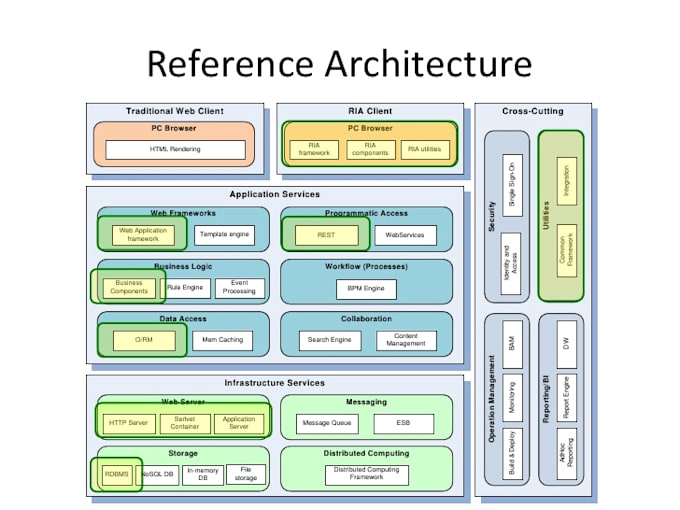The width and height of the screenshot is (680, 510).
Task: Select the 'RIA components' box
Action: click(x=370, y=149)
